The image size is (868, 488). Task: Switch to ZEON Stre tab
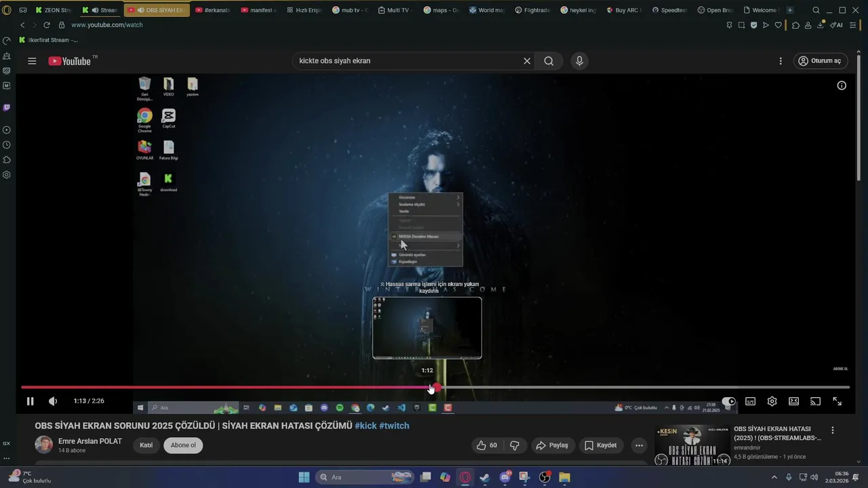click(53, 10)
